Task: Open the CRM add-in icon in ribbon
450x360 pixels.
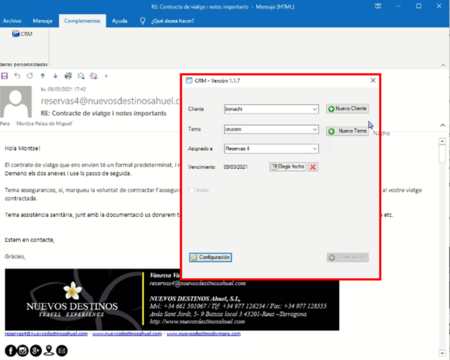Action: click(x=22, y=34)
